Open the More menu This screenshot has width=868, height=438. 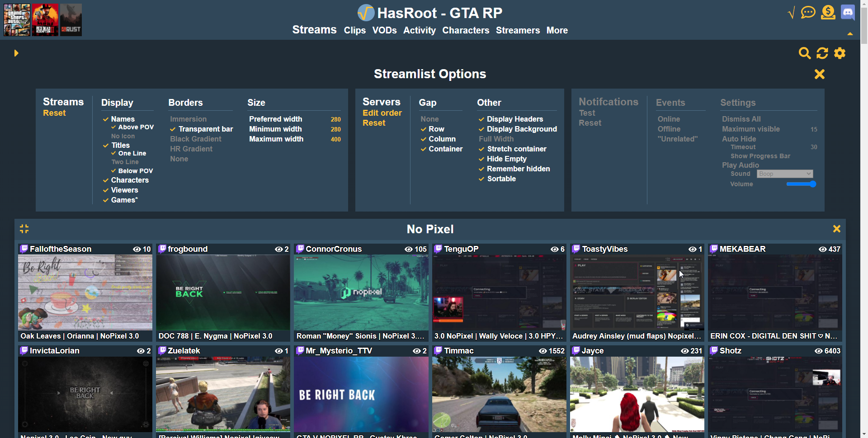(x=557, y=30)
